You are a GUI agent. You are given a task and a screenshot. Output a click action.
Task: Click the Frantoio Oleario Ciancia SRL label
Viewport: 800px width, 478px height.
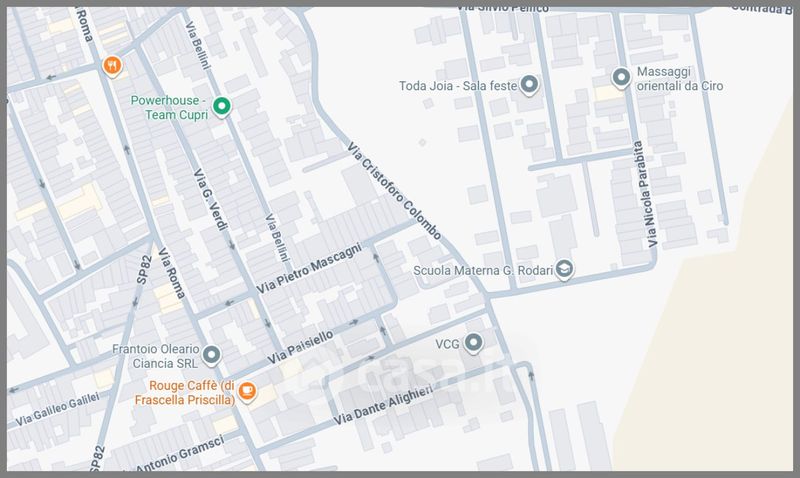156,356
